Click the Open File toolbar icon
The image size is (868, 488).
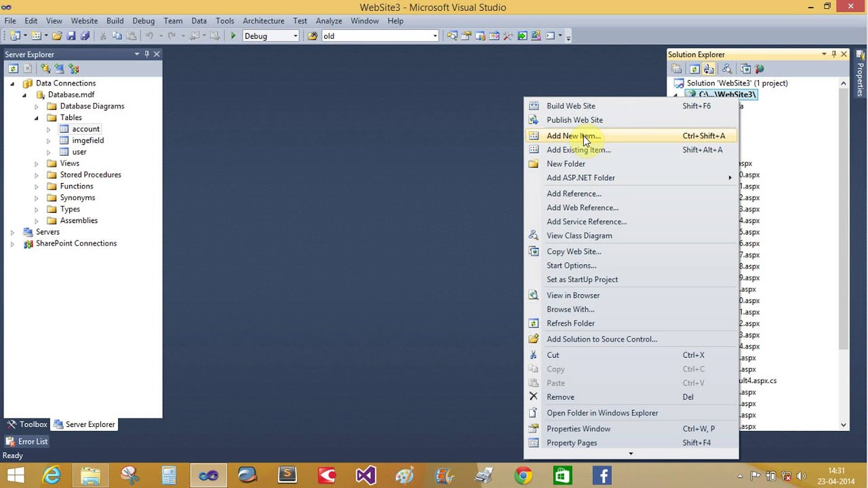coord(57,36)
